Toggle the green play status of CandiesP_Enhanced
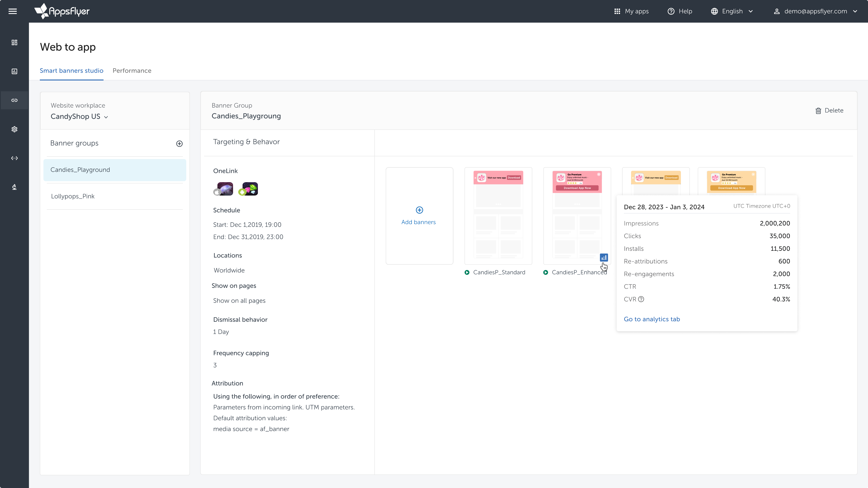The image size is (868, 488). click(x=545, y=272)
